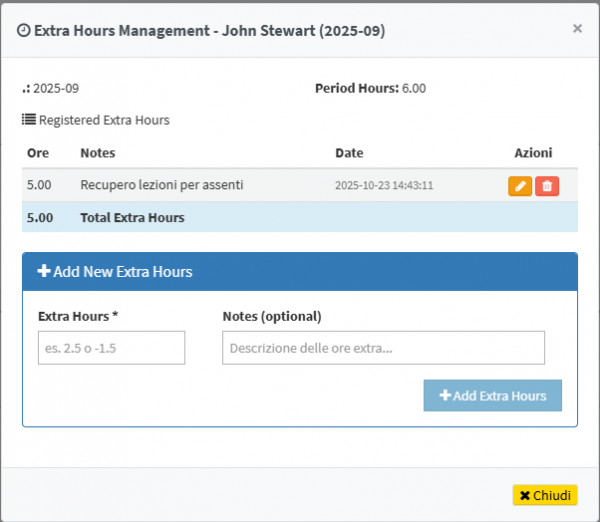Click the 2025-10-23 14:43:11 timestamp
The image size is (600, 522).
pyautogui.click(x=384, y=186)
